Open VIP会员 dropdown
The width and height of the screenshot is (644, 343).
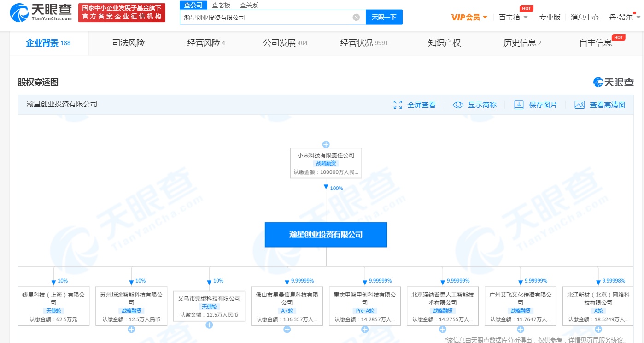click(x=469, y=17)
